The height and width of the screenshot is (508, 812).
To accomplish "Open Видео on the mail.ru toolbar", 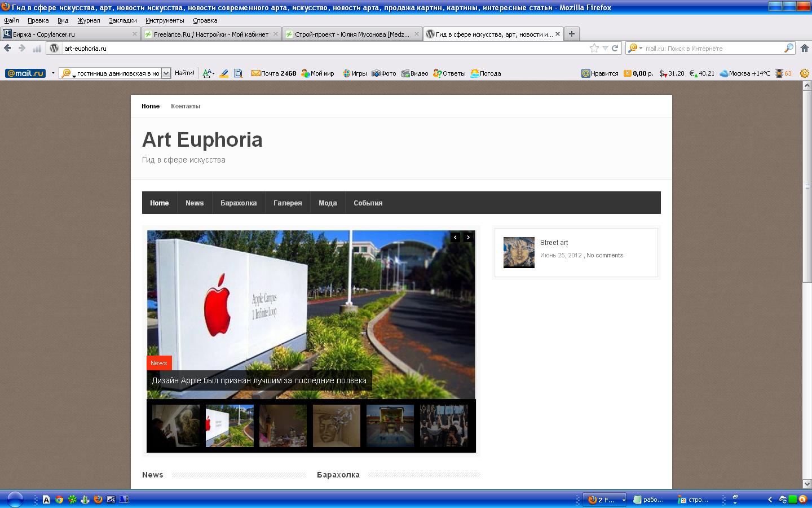I will [414, 73].
